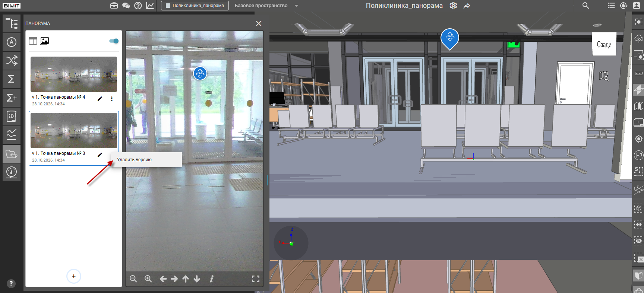Add a new panorama with the plus button
This screenshot has width=644, height=293.
point(74,276)
